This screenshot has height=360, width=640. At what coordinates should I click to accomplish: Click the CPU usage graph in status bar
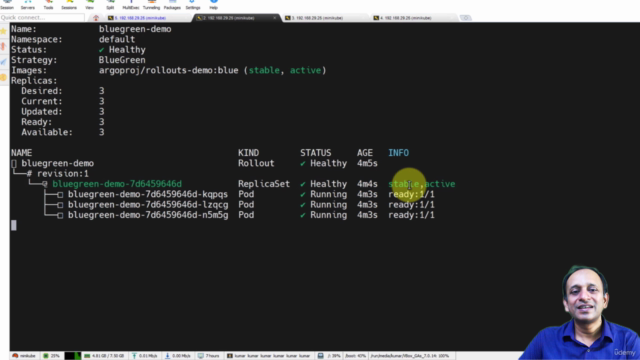click(x=73, y=356)
